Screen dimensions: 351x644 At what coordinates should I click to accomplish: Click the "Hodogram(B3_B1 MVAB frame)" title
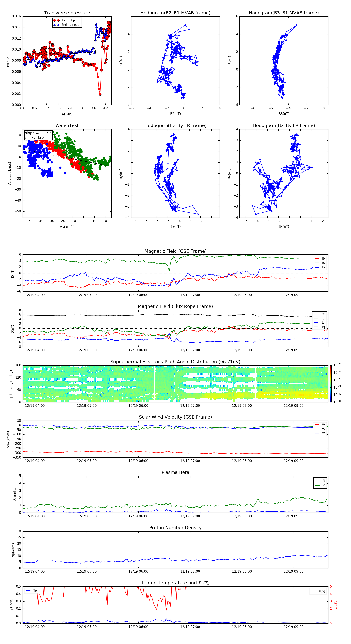pyautogui.click(x=284, y=13)
